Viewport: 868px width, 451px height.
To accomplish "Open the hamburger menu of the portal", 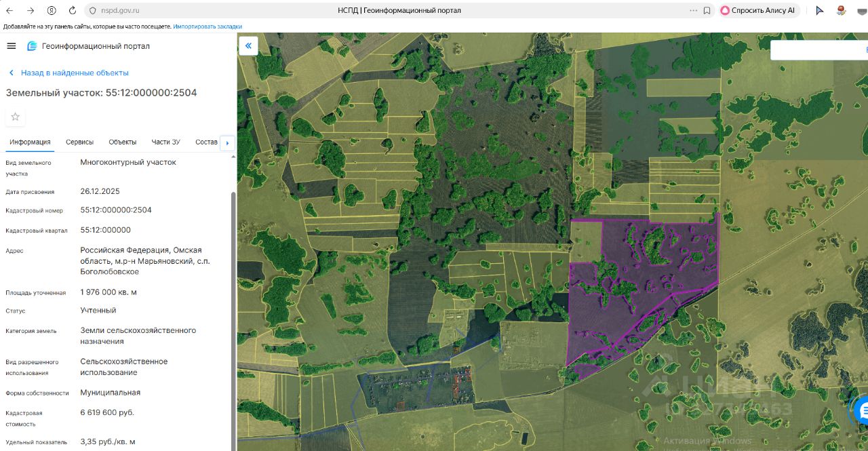I will tap(11, 46).
